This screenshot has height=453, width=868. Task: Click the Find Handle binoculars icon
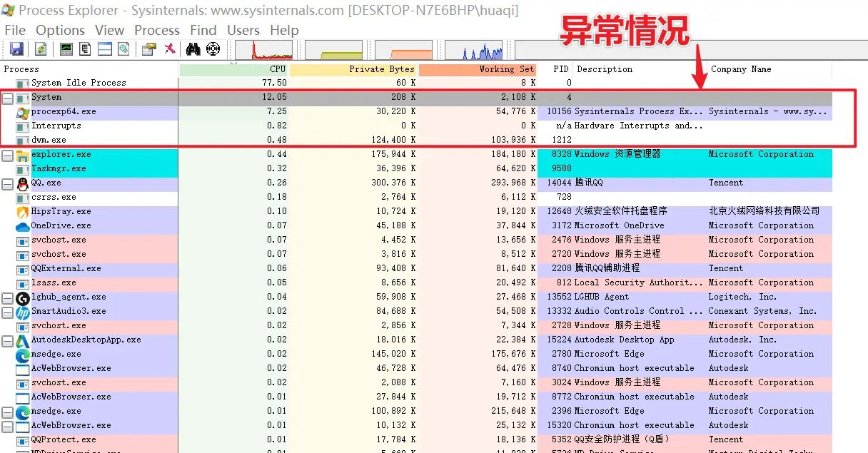pyautogui.click(x=193, y=49)
